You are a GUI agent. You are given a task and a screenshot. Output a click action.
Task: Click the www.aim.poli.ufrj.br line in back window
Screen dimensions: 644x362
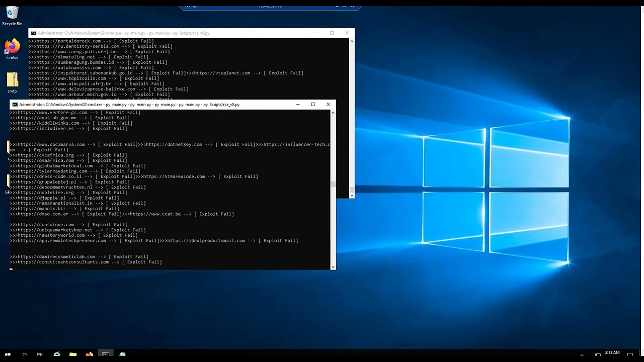(97, 83)
